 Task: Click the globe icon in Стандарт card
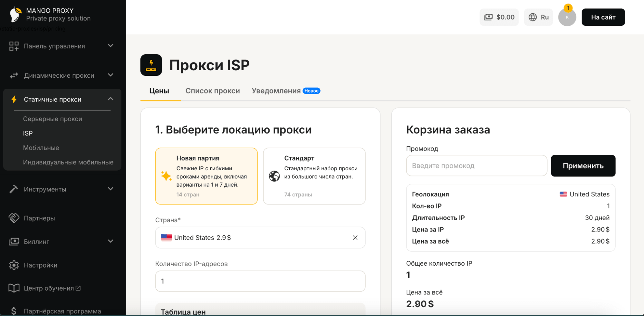coord(274,176)
